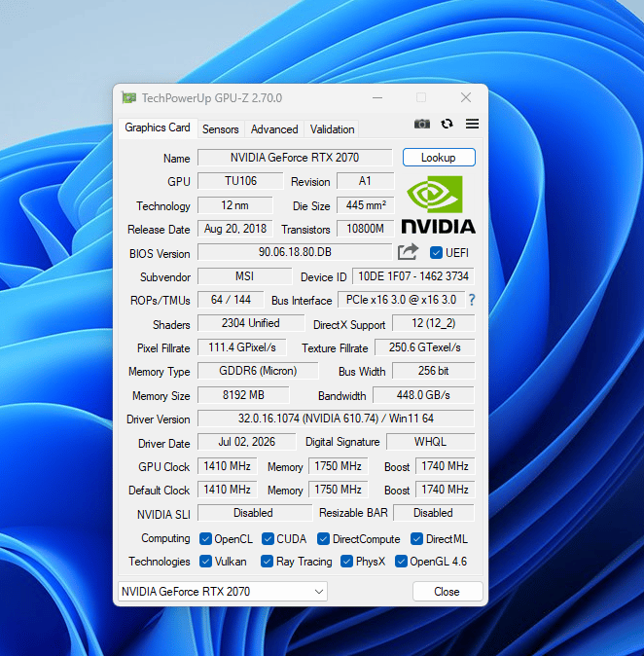The height and width of the screenshot is (656, 644).
Task: Click the Digital Signature field WHQL
Action: coord(430,442)
